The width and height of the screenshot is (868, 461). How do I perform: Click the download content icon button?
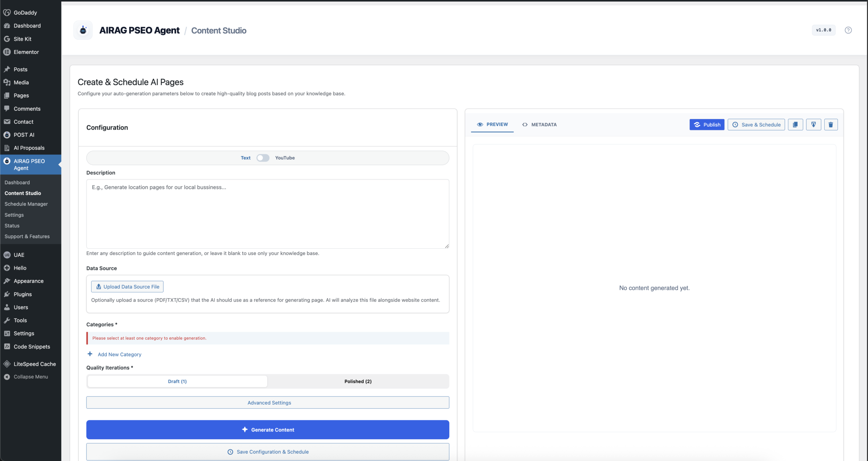pyautogui.click(x=813, y=124)
